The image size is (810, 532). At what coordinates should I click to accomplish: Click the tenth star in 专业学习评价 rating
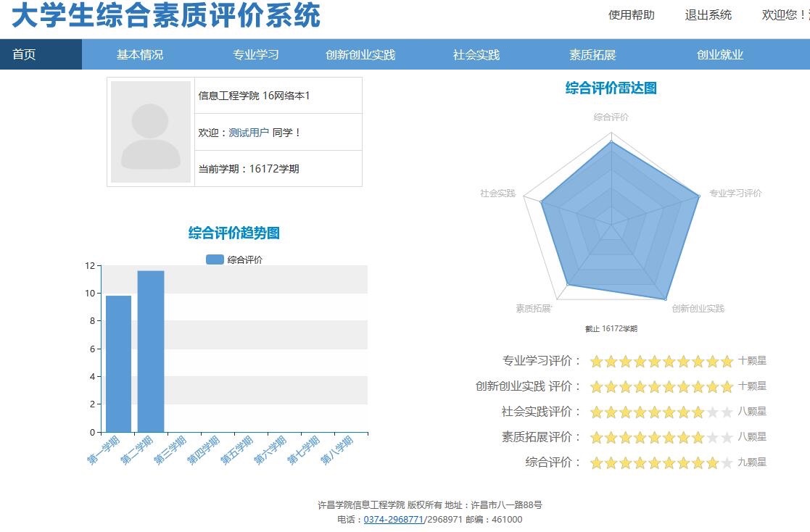[727, 360]
